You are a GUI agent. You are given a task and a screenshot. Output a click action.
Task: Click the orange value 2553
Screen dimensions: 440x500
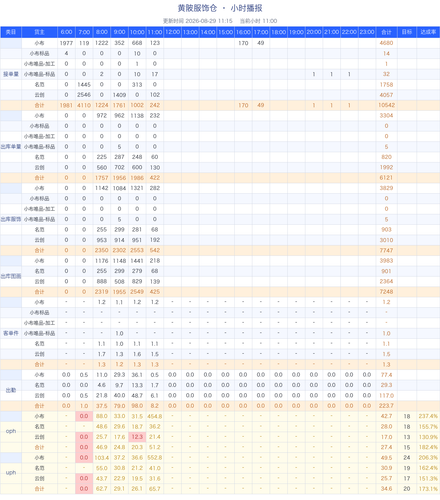[137, 250]
